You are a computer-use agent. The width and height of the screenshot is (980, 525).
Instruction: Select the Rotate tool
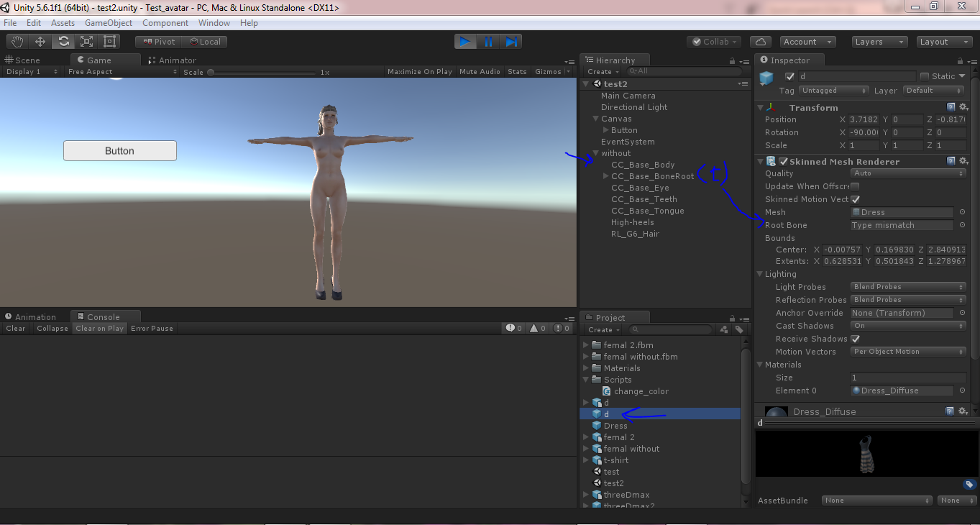click(x=63, y=42)
